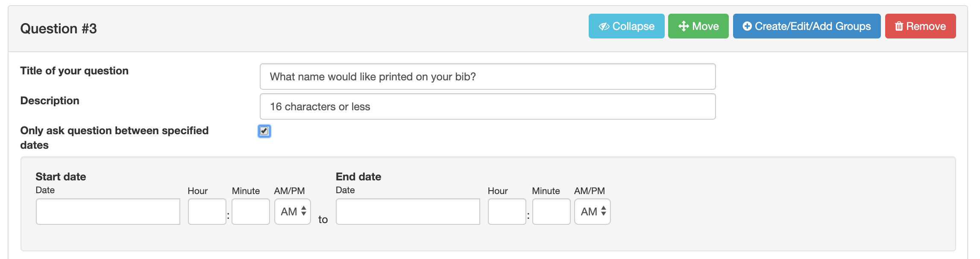Click the trash icon on Remove button
The height and width of the screenshot is (259, 980).
coord(899,26)
